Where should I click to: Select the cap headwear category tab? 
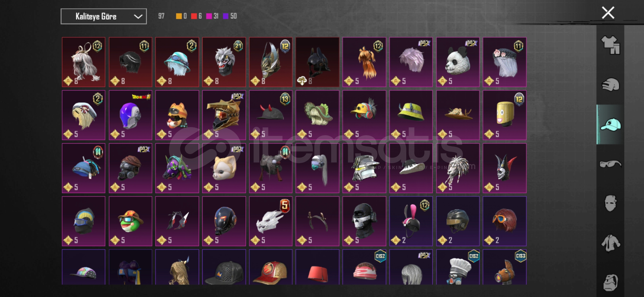610,125
